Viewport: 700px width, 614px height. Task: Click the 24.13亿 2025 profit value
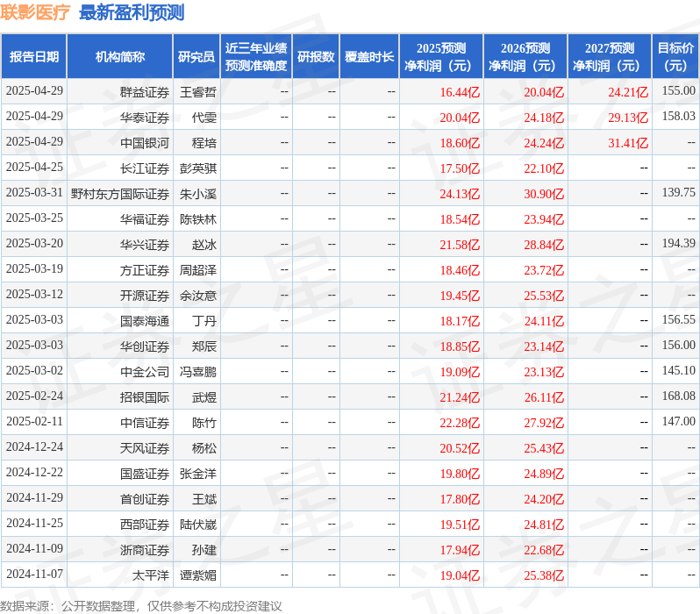[460, 194]
